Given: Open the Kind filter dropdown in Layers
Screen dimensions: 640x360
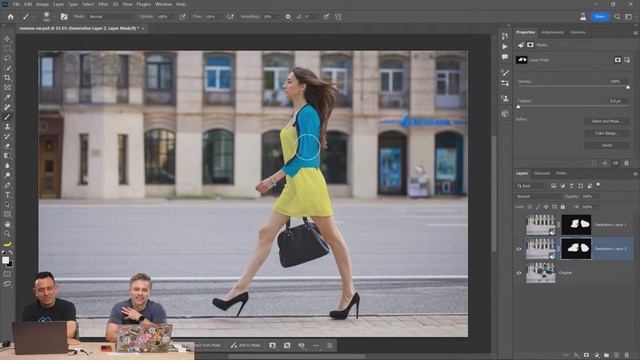Looking at the screenshot, I should [x=531, y=186].
